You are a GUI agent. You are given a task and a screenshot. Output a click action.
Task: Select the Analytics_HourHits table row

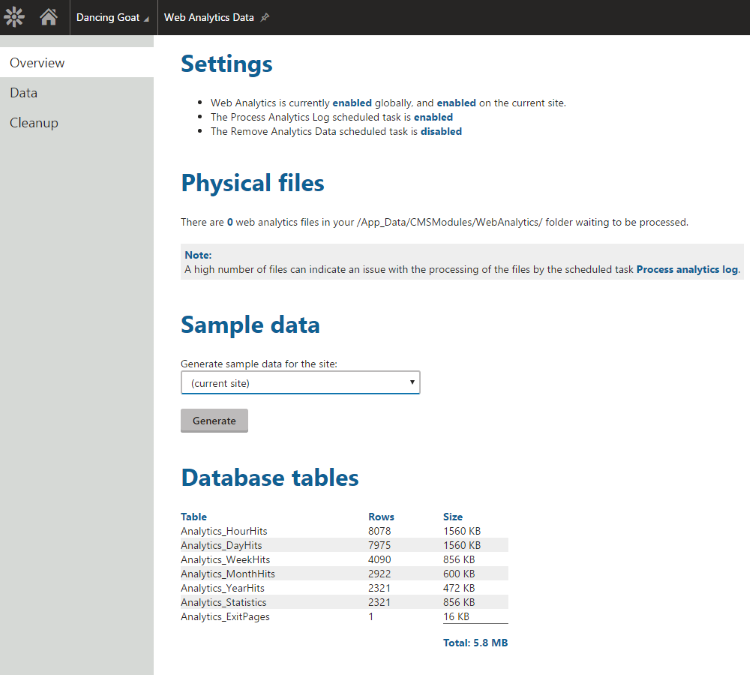(224, 531)
